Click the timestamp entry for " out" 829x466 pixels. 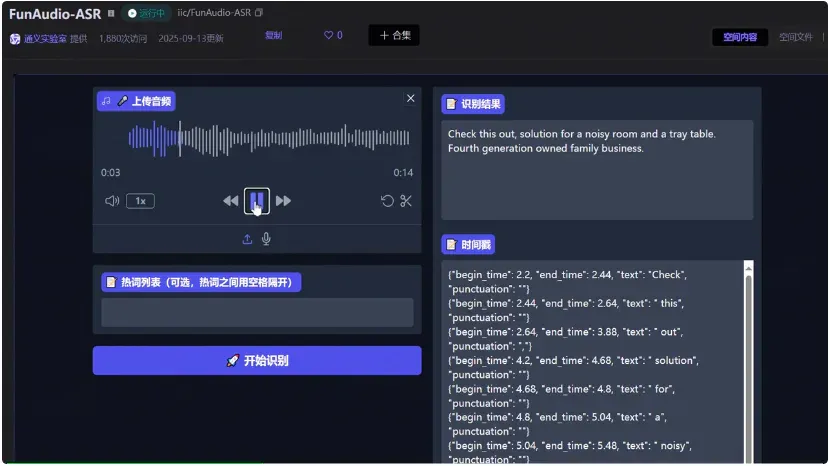pyautogui.click(x=566, y=339)
